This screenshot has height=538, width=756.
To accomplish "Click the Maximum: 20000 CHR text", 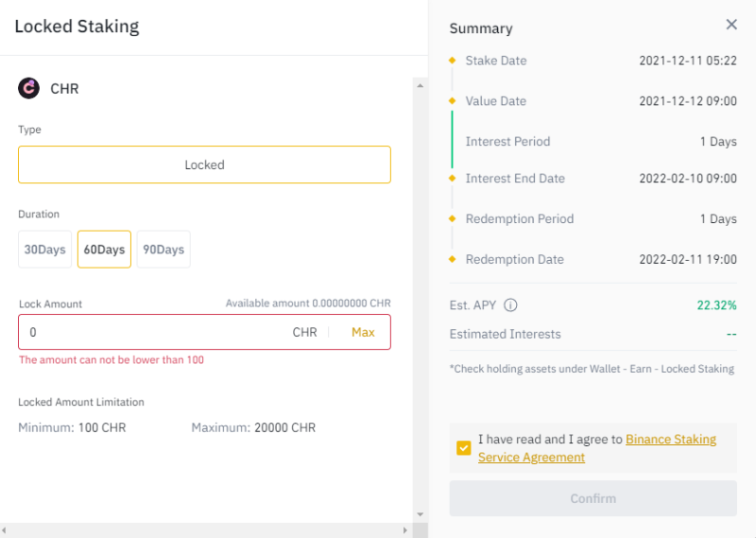I will point(253,428).
